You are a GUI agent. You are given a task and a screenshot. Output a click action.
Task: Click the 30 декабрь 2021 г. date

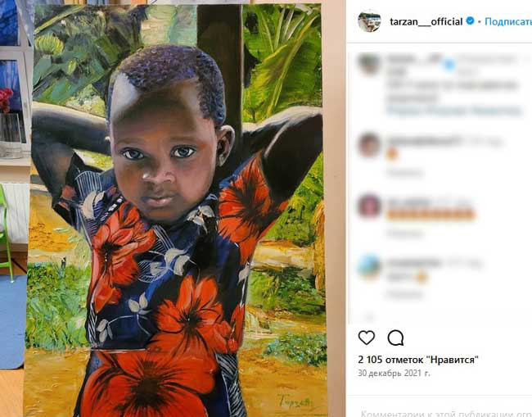tap(394, 373)
